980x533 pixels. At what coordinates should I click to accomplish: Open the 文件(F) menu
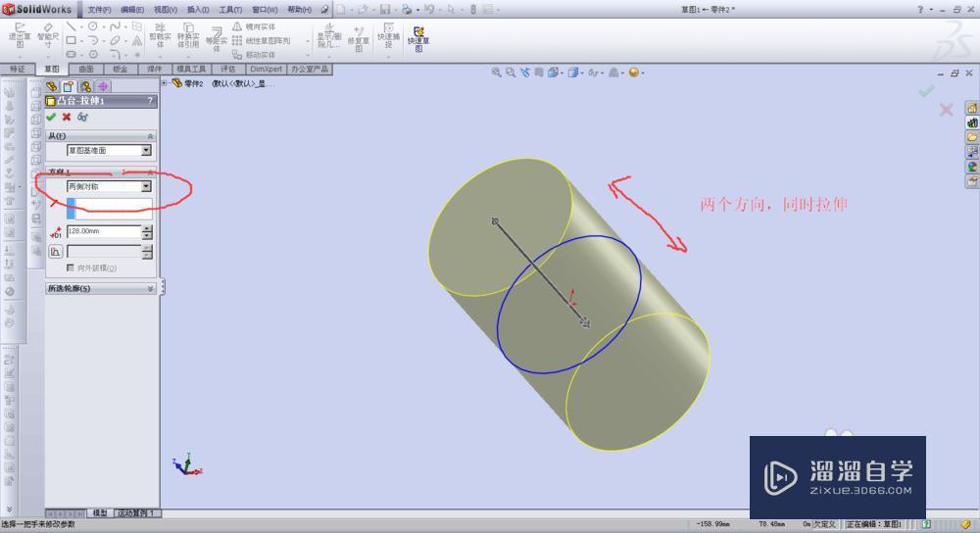pos(99,10)
